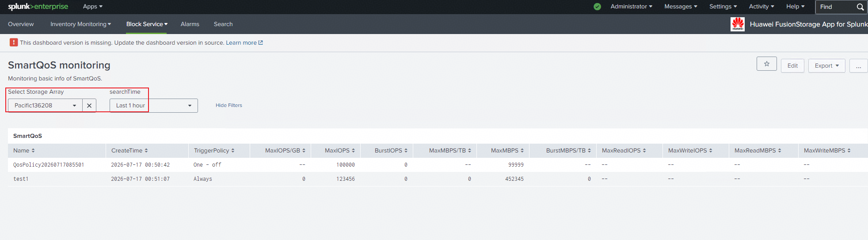The image size is (868, 240).
Task: Open the Export dropdown
Action: coord(827,66)
